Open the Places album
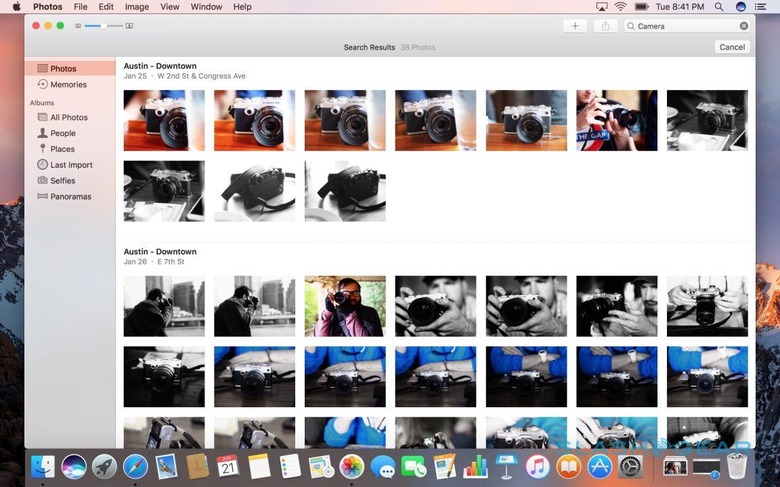780x487 pixels. click(x=62, y=149)
